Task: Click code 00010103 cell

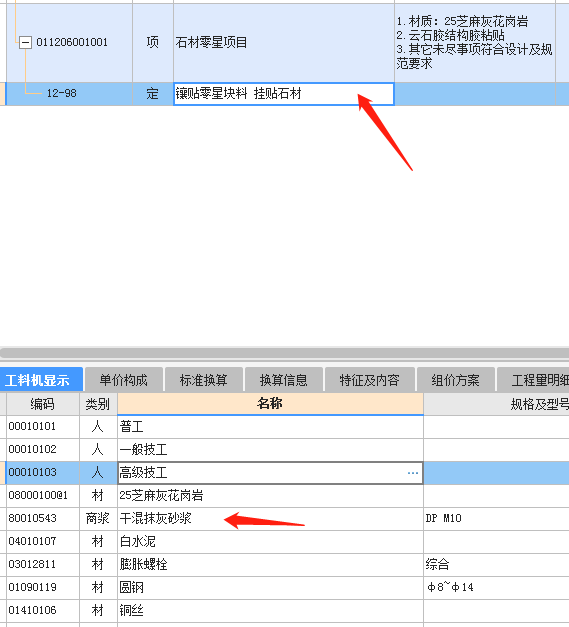Action: pyautogui.click(x=42, y=473)
